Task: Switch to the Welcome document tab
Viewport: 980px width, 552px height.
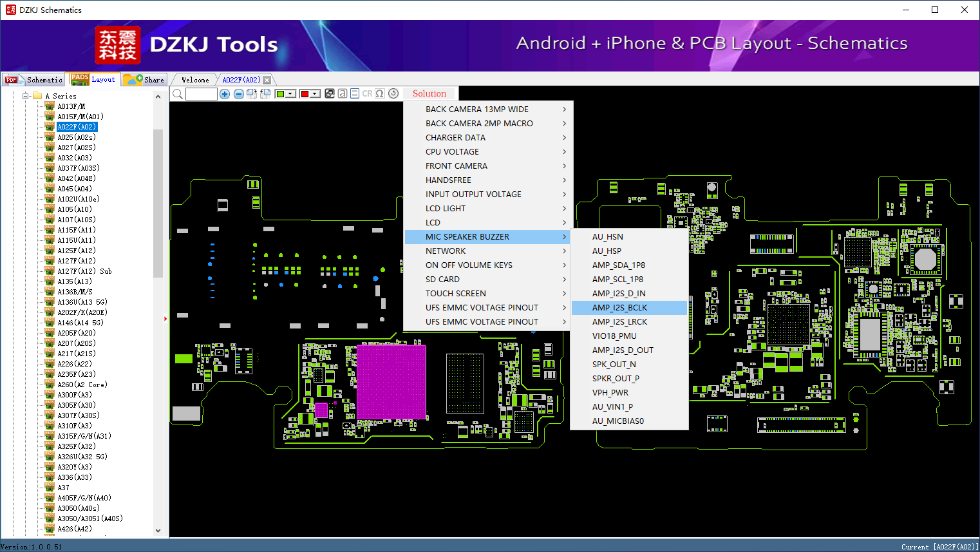Action: click(x=195, y=80)
